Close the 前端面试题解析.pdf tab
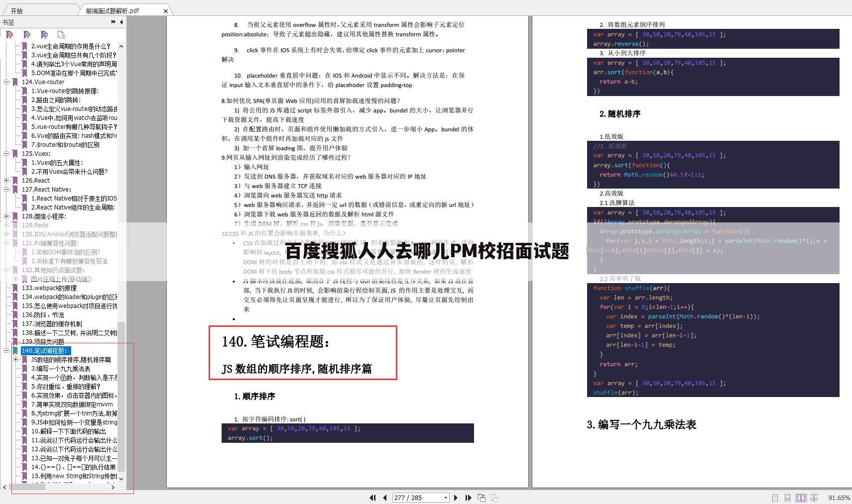The image size is (852, 504). tap(166, 11)
